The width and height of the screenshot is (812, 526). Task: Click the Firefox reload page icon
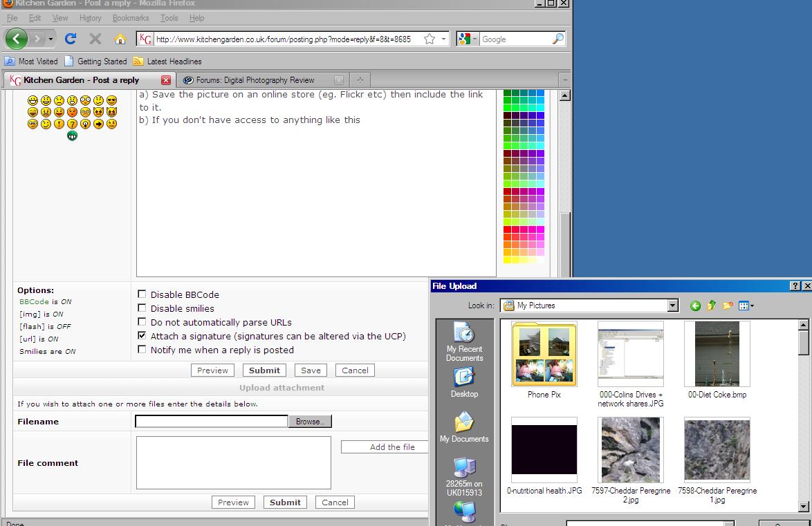pyautogui.click(x=71, y=39)
